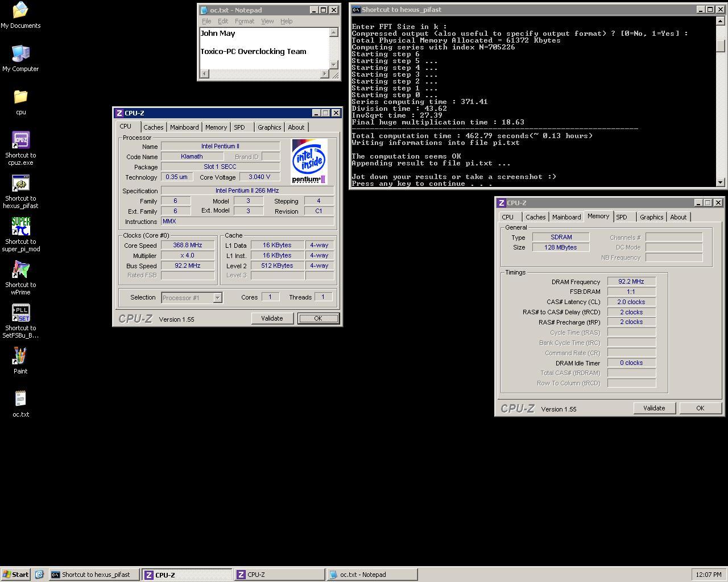Switch to About tab in right CPU-Z
The width and height of the screenshot is (728, 582).
coord(678,217)
